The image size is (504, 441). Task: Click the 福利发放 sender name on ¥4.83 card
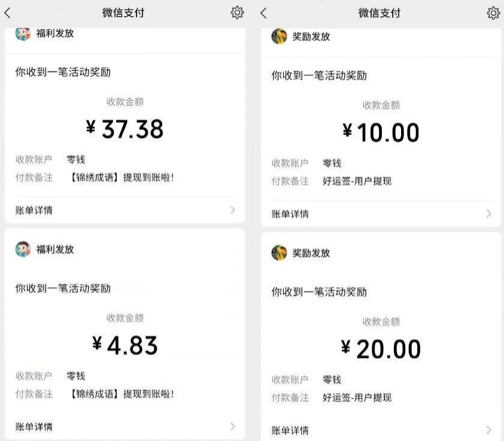(x=55, y=249)
